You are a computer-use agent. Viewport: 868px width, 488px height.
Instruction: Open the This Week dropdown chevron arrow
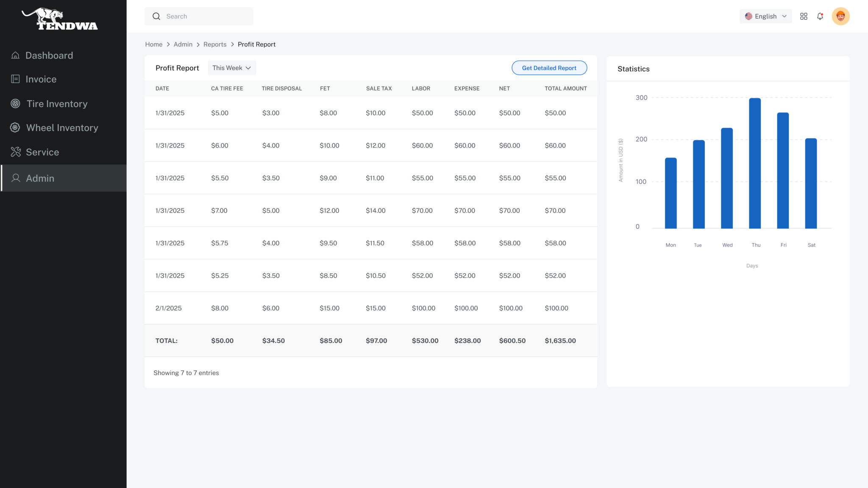248,68
